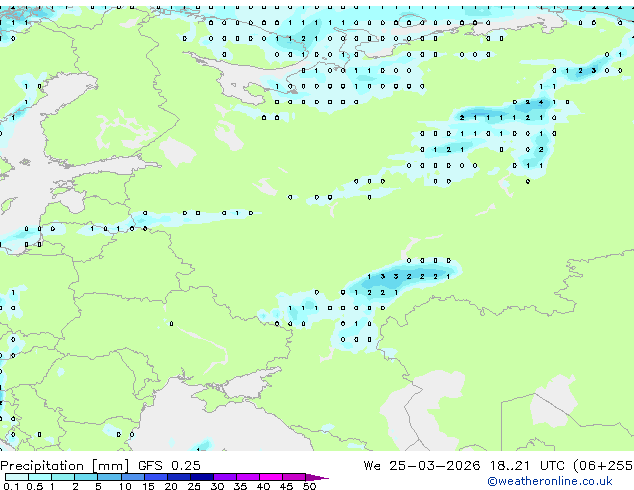Click the legend label '25'
634x490 pixels.
coord(194,486)
